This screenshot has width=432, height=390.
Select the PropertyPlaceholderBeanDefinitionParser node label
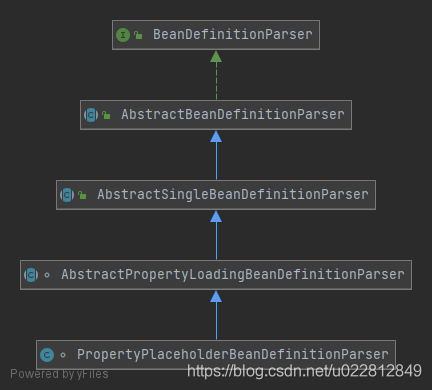click(233, 355)
